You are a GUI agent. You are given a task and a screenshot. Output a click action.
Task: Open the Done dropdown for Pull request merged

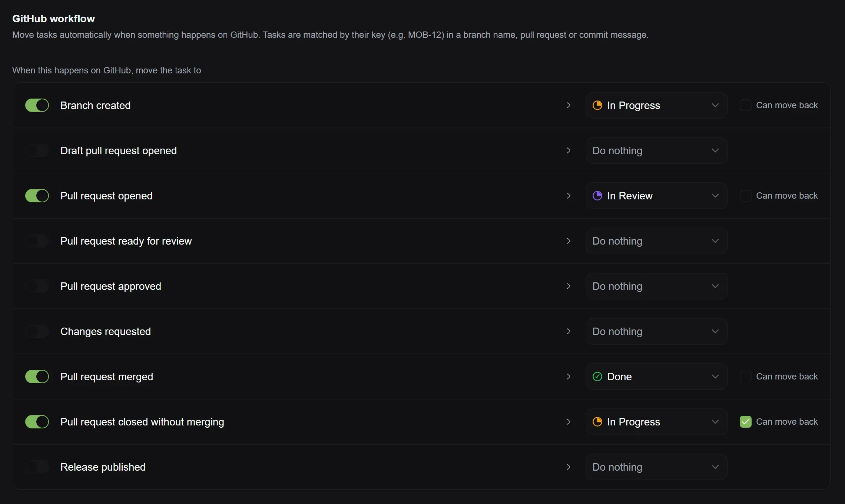(x=656, y=377)
